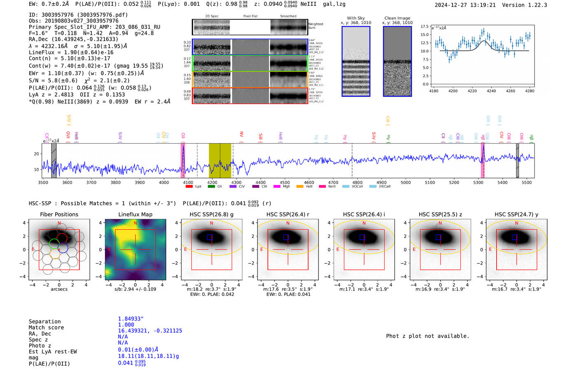Click the gray hatched region near 5460Å
The image size is (576, 392).
(518, 161)
